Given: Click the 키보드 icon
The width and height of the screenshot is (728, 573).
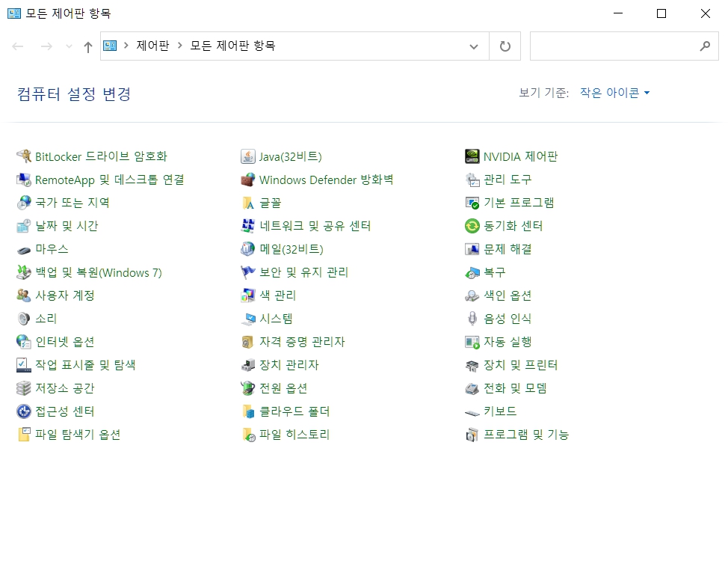Looking at the screenshot, I should click(472, 411).
